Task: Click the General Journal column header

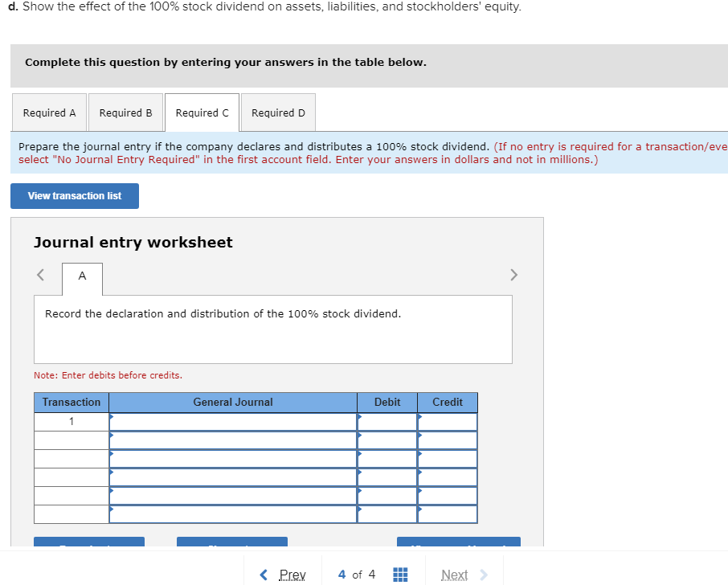Action: (233, 403)
